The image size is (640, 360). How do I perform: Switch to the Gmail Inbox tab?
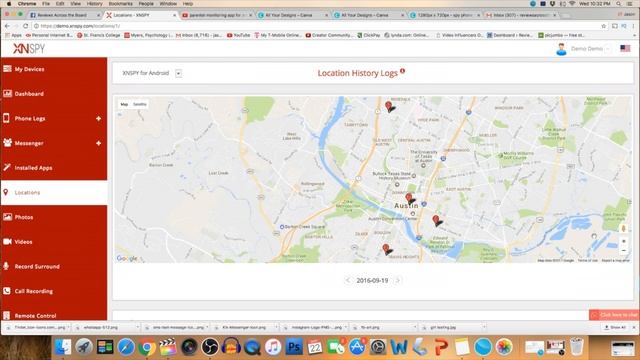tap(520, 15)
